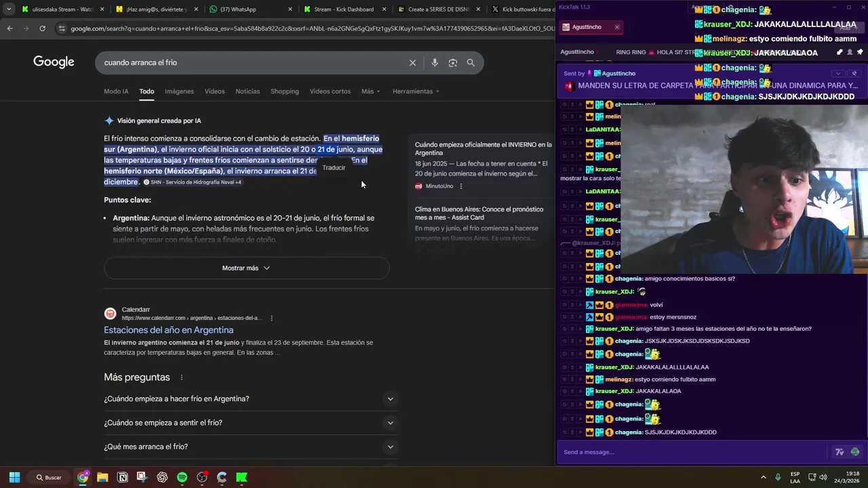Open the Herramientas dropdown
The width and height of the screenshot is (868, 488).
click(416, 91)
